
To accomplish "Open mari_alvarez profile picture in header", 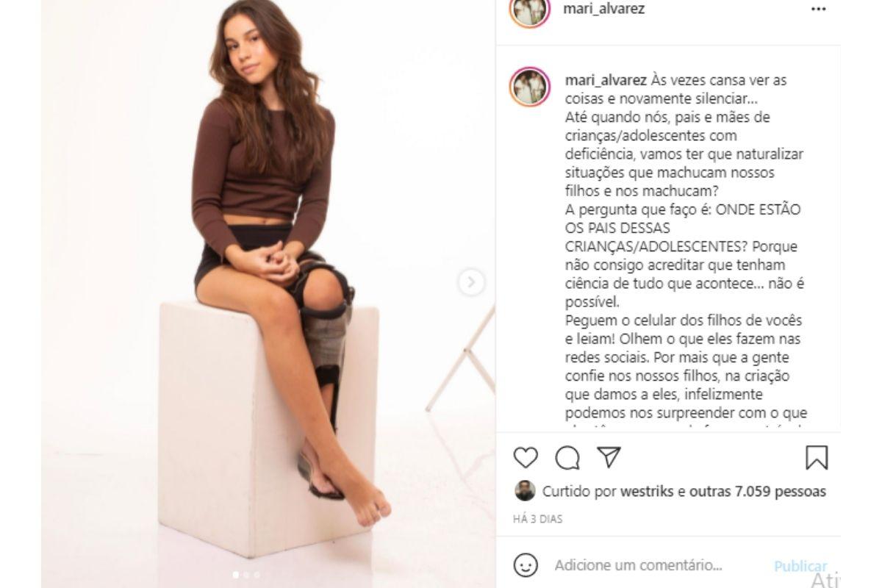I will (x=529, y=10).
